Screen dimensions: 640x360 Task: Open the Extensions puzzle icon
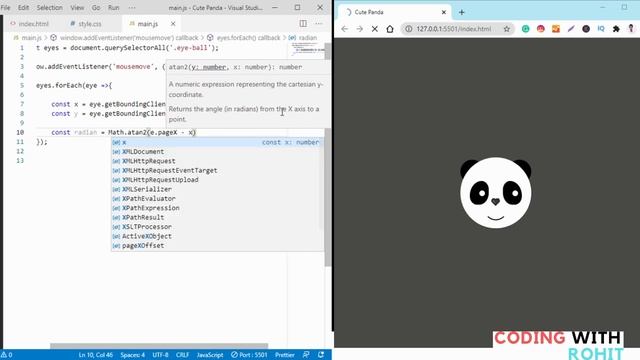click(x=616, y=29)
